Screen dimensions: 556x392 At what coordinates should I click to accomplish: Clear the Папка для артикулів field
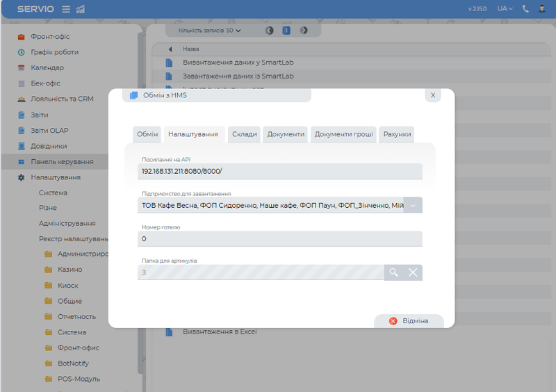pos(413,272)
